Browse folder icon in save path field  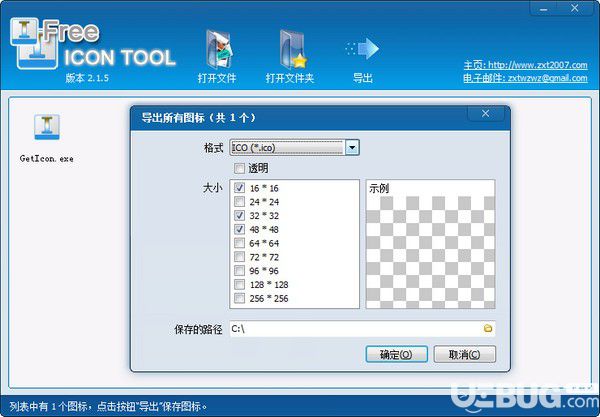tap(488, 329)
